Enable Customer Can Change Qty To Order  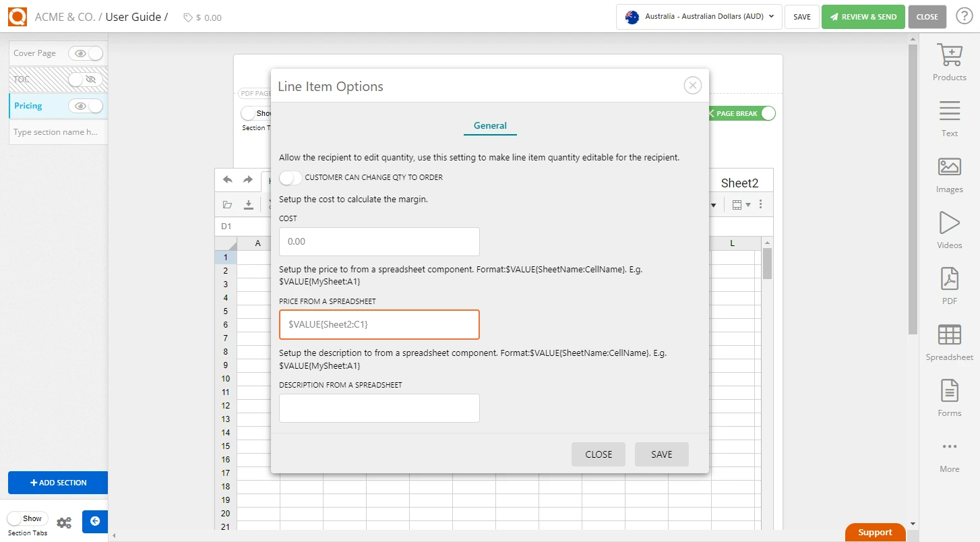[x=290, y=177]
